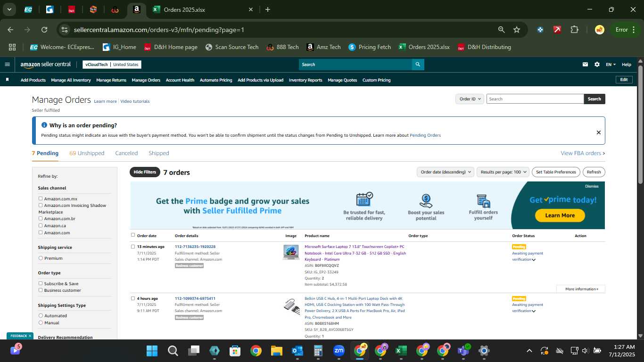Go back in browser history
The image size is (644, 362).
10,30
